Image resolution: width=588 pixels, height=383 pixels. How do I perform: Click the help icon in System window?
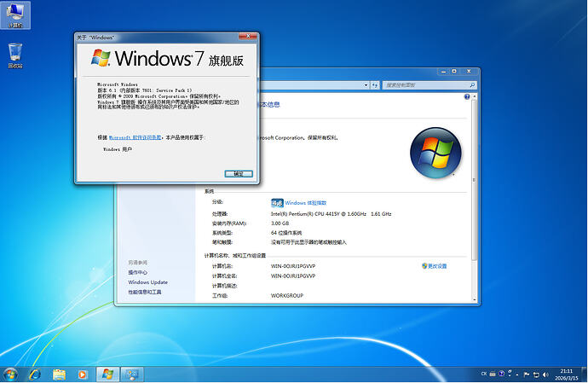point(467,96)
